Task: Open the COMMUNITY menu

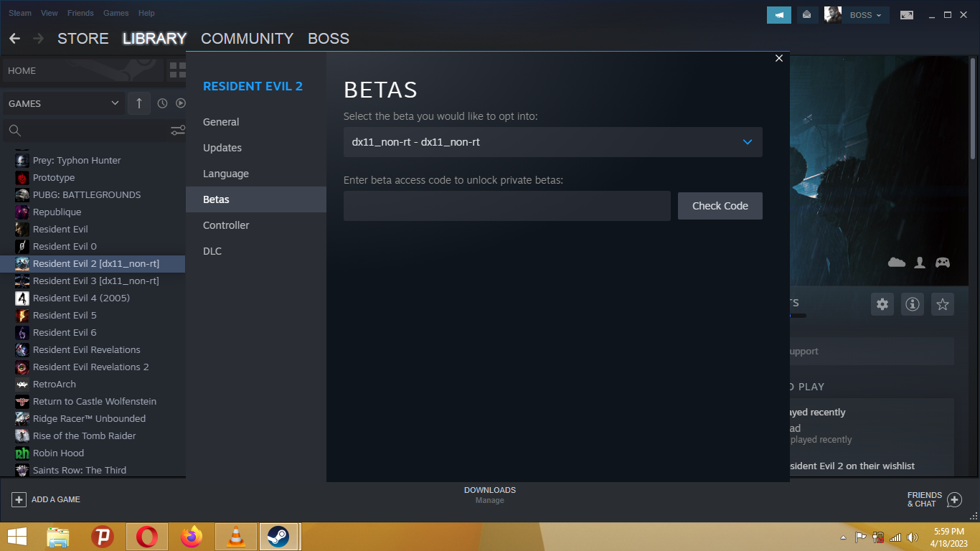Action: coord(247,39)
